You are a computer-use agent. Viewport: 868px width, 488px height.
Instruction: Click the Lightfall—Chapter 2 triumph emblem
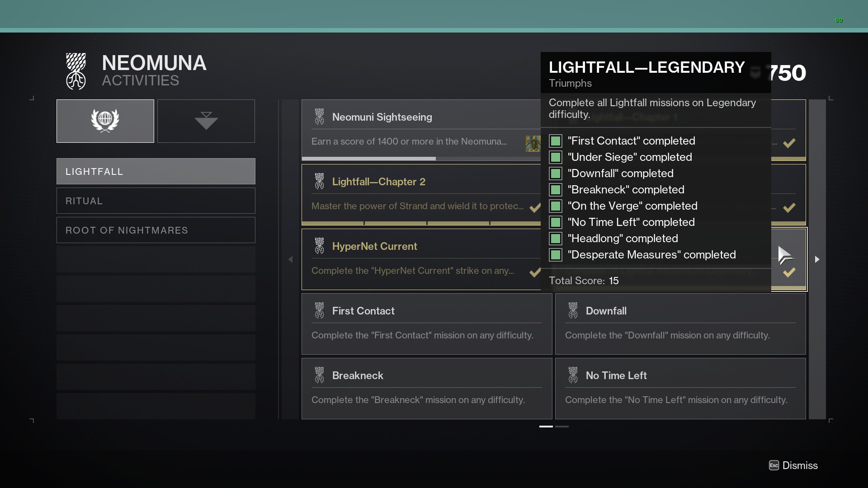320,181
